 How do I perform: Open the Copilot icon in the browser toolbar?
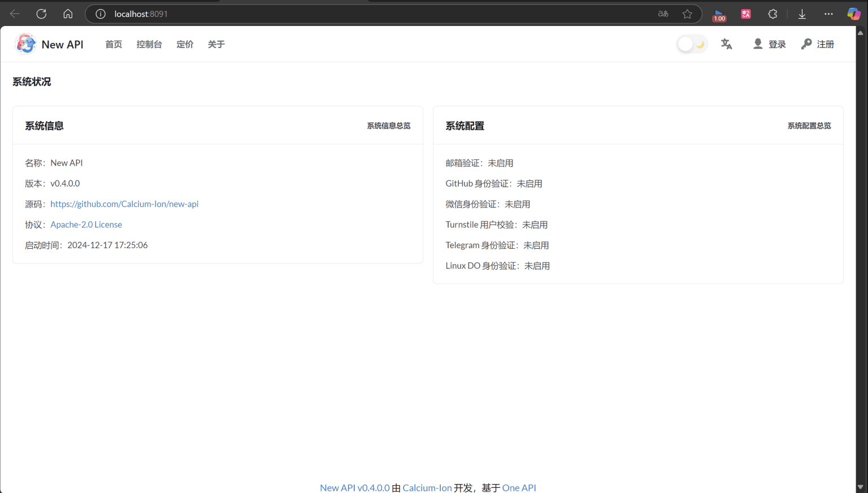coord(853,14)
